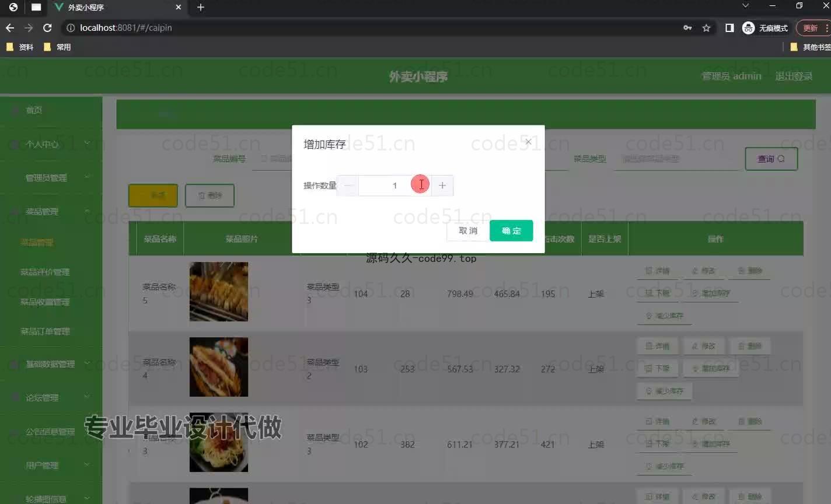Toggle the browser side panel icon
This screenshot has width=831, height=504.
729,27
